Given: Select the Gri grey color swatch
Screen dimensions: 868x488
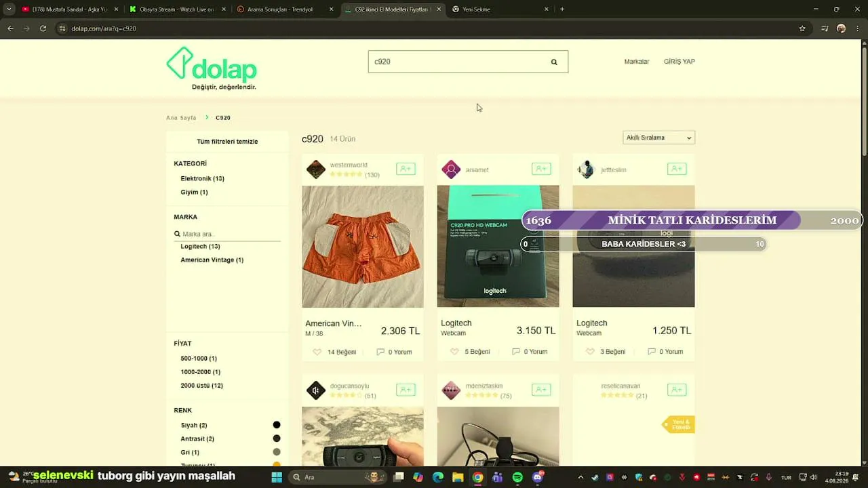Looking at the screenshot, I should (277, 452).
